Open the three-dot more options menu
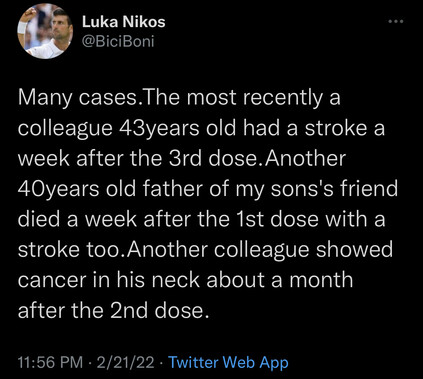 pos(396,22)
